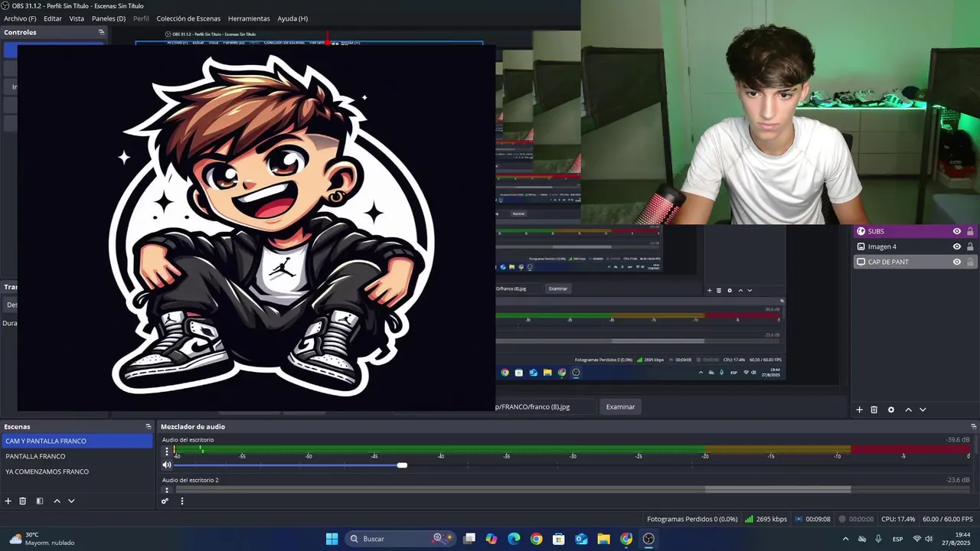Open Audio del escritorio 2 options dots
The height and width of the screenshot is (551, 980).
pyautogui.click(x=167, y=490)
